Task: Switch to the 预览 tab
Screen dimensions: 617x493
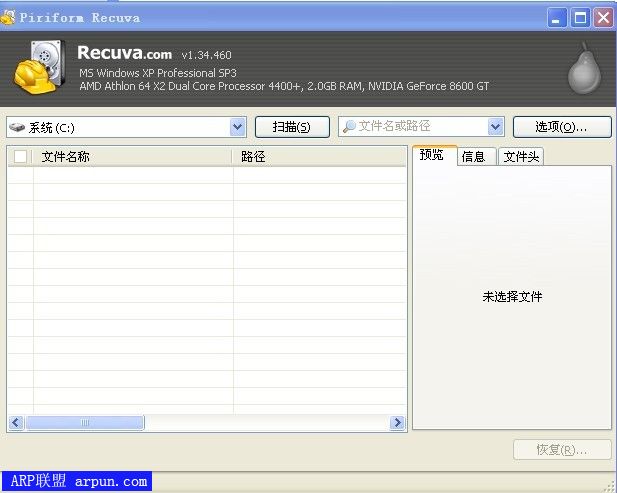Action: coord(434,155)
